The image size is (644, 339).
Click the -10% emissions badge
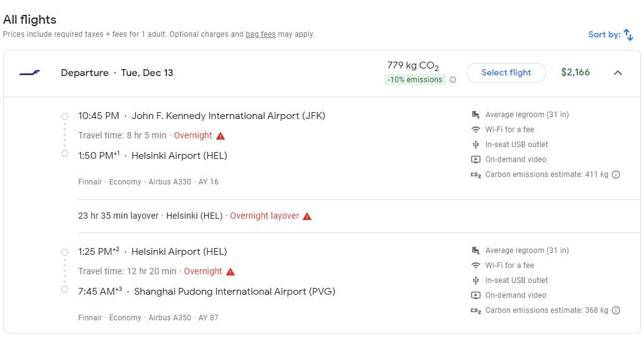[415, 80]
